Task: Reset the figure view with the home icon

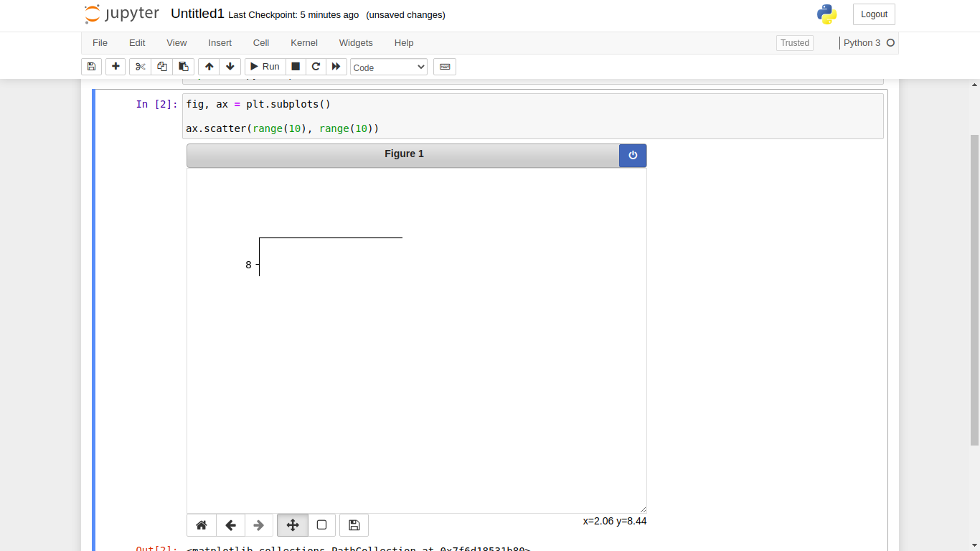Action: [x=202, y=525]
